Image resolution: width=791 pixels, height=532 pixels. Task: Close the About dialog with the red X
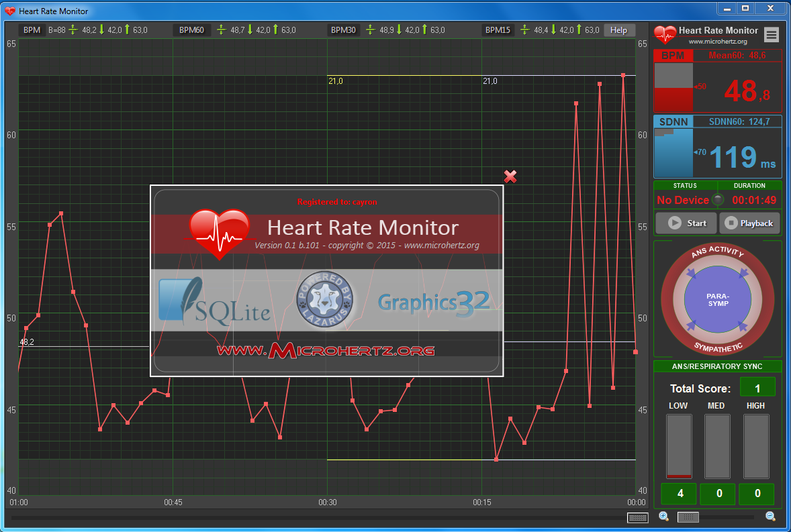pos(510,176)
